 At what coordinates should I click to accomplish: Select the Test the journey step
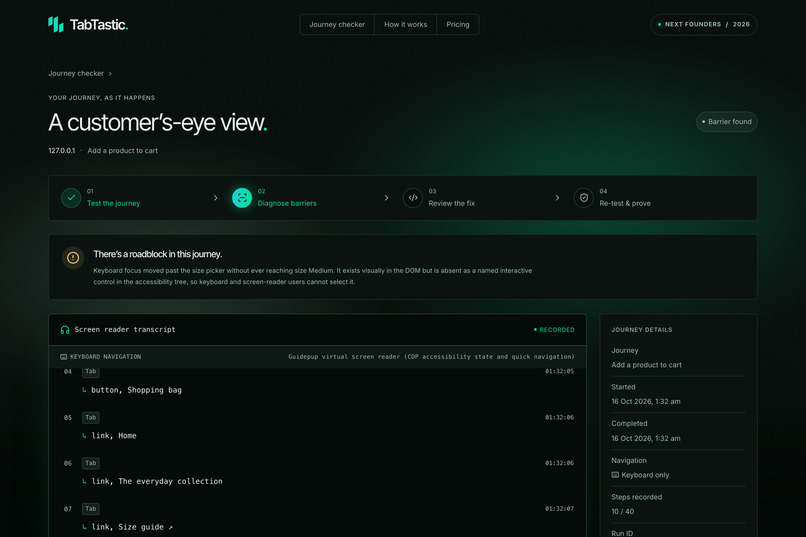(114, 203)
